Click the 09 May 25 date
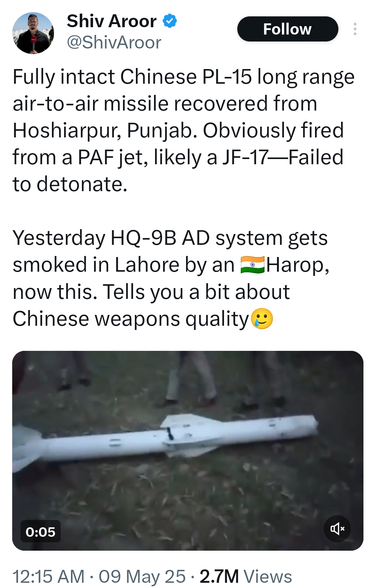The width and height of the screenshot is (376, 588). (142, 576)
